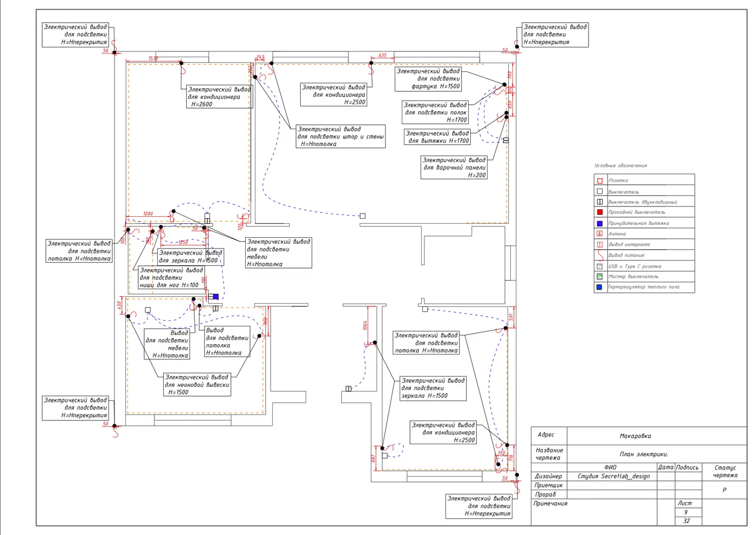
Task: Select the switch symbol beside the 687 dimension
Action: [x=384, y=456]
